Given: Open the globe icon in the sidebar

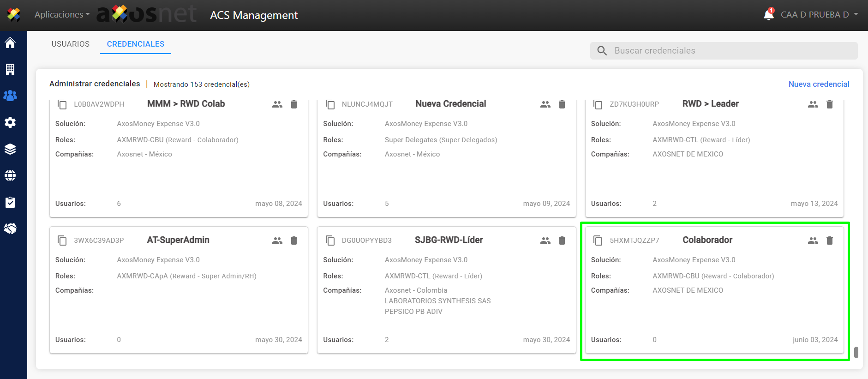Looking at the screenshot, I should [x=10, y=175].
